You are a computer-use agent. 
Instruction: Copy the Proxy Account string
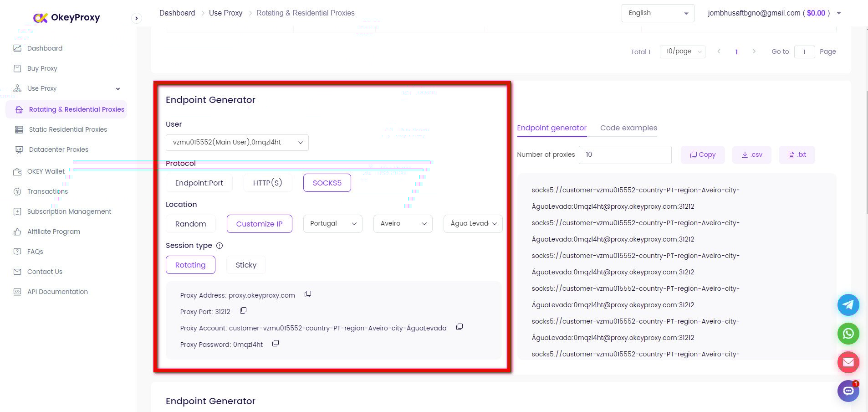click(460, 327)
